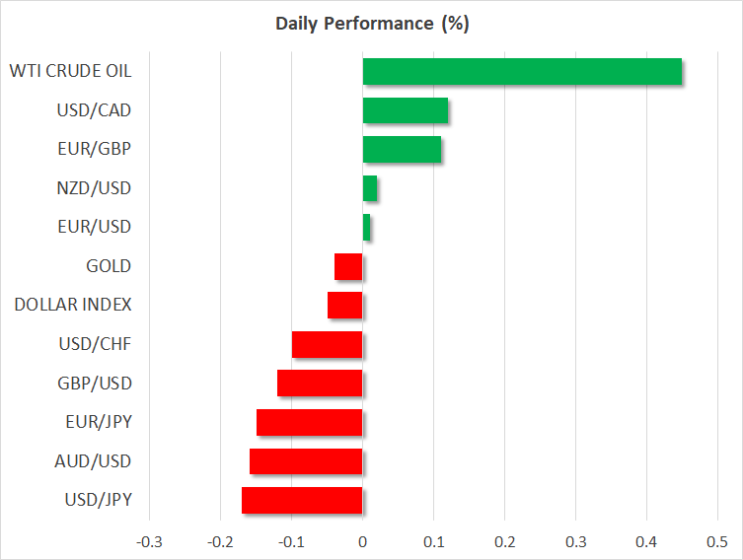743x560 pixels.
Task: Click the -0.3 axis tick label
Action: tap(149, 542)
